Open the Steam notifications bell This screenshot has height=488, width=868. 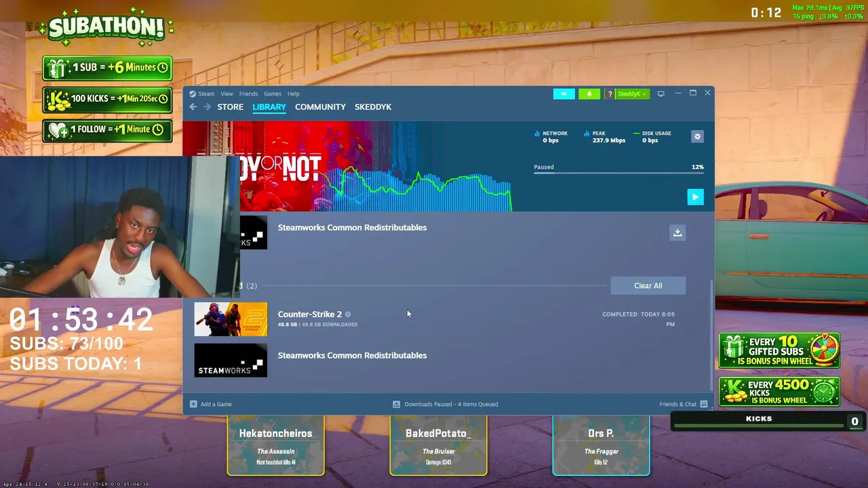[x=589, y=94]
